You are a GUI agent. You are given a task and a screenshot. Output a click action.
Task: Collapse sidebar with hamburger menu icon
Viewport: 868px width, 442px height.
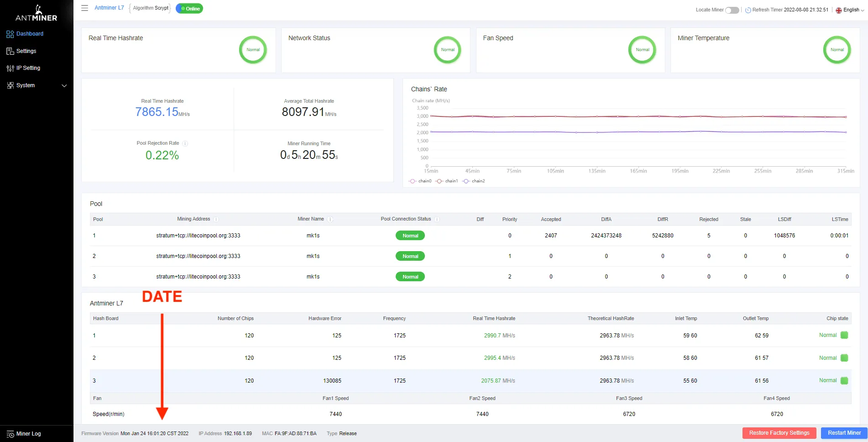point(84,8)
